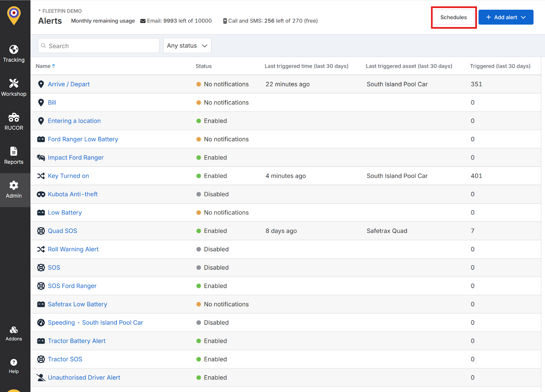The width and height of the screenshot is (545, 392).
Task: Open the Entering a location alert
Action: click(x=74, y=121)
